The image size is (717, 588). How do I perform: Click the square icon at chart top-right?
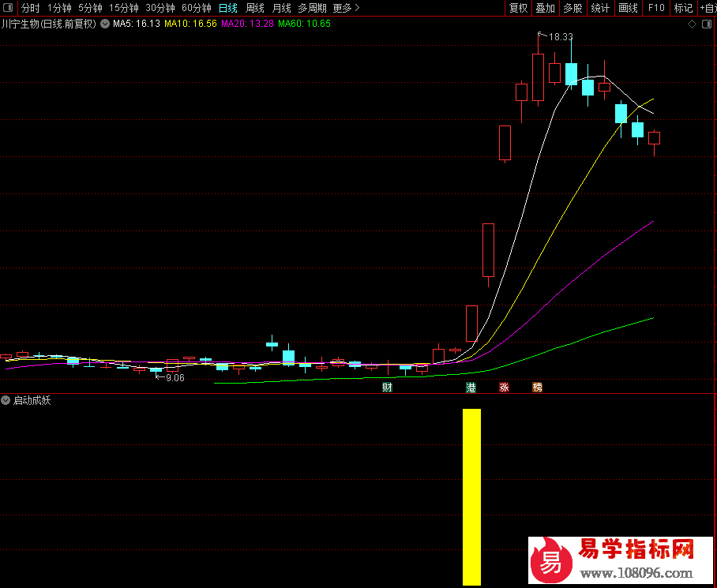tap(707, 24)
